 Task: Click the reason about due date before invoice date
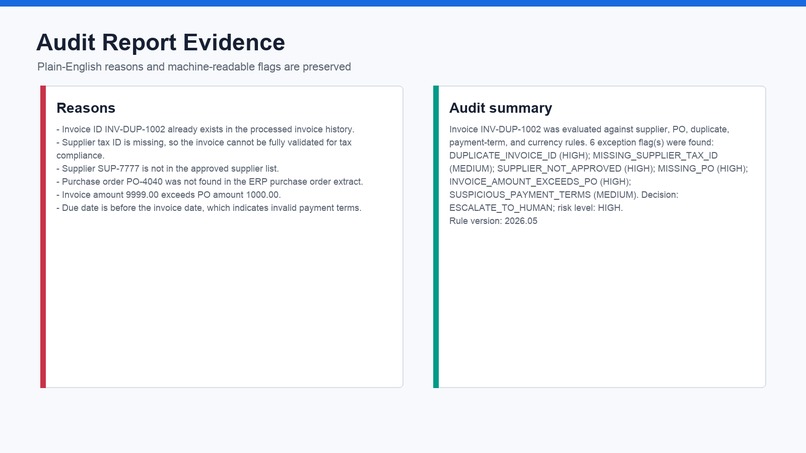(x=209, y=208)
